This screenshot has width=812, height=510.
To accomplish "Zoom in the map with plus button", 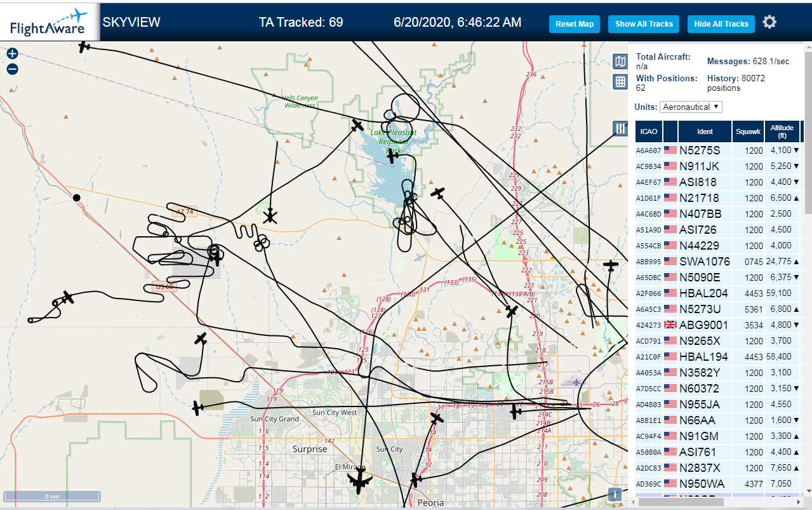I will [x=12, y=54].
